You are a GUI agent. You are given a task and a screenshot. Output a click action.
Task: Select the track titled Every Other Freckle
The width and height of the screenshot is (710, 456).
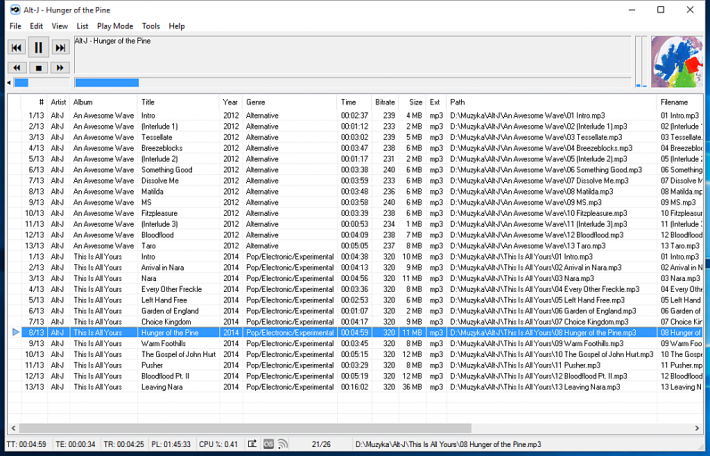pyautogui.click(x=172, y=289)
